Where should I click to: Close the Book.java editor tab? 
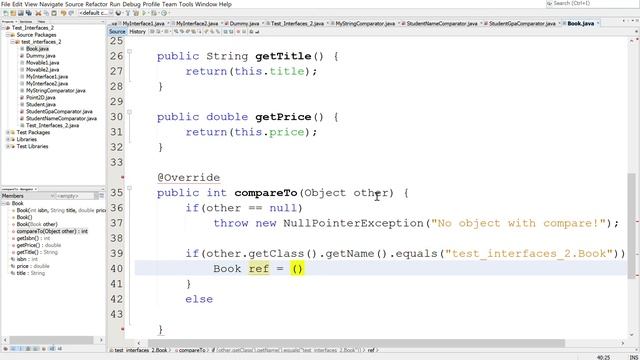tap(598, 23)
